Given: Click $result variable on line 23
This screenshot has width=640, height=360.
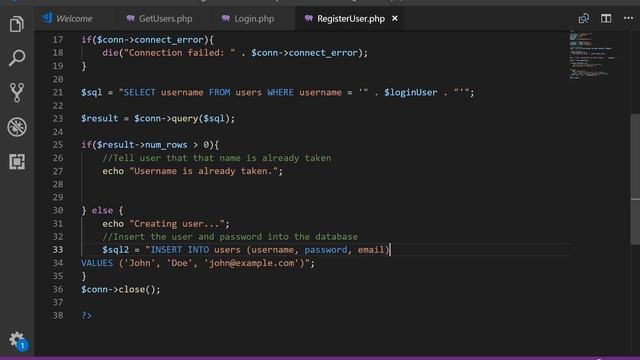Looking at the screenshot, I should click(x=99, y=118).
